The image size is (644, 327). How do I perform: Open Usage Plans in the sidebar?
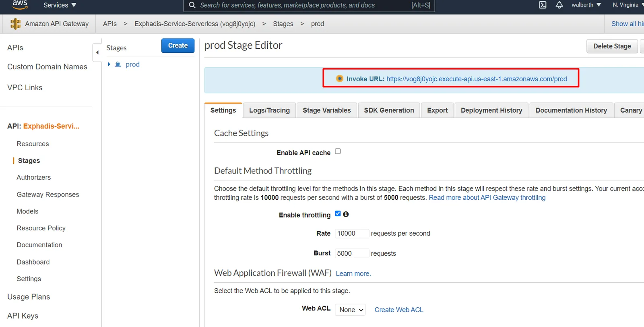pos(29,297)
